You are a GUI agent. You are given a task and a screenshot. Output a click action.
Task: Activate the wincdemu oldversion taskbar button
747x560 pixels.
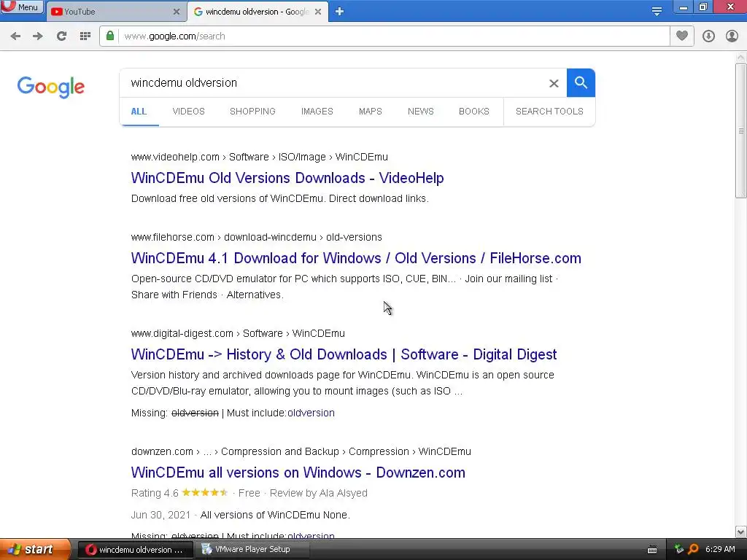pyautogui.click(x=135, y=550)
